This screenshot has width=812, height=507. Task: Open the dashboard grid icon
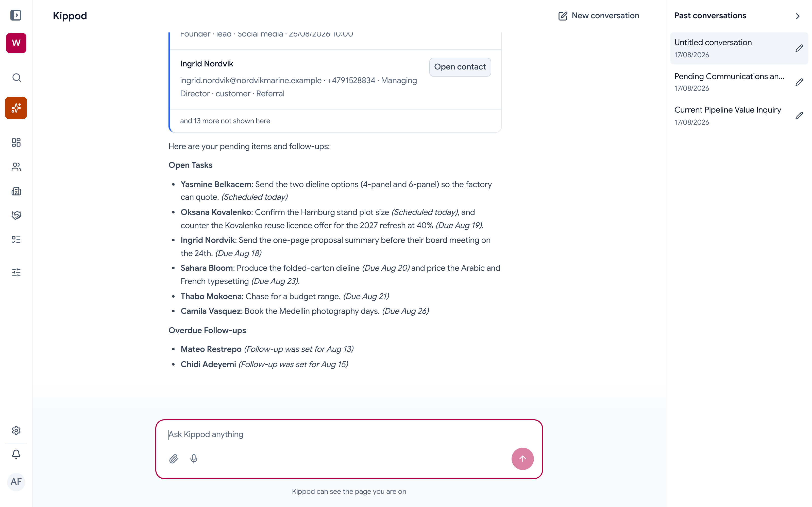pyautogui.click(x=16, y=142)
